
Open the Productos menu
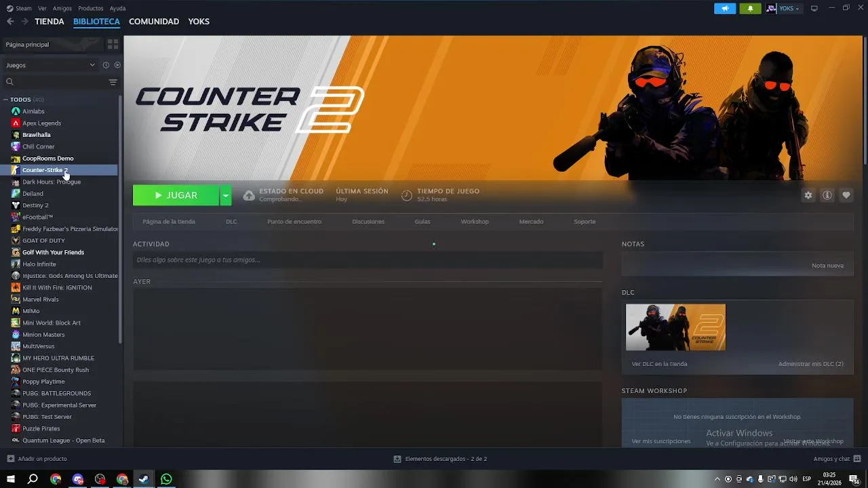[91, 8]
